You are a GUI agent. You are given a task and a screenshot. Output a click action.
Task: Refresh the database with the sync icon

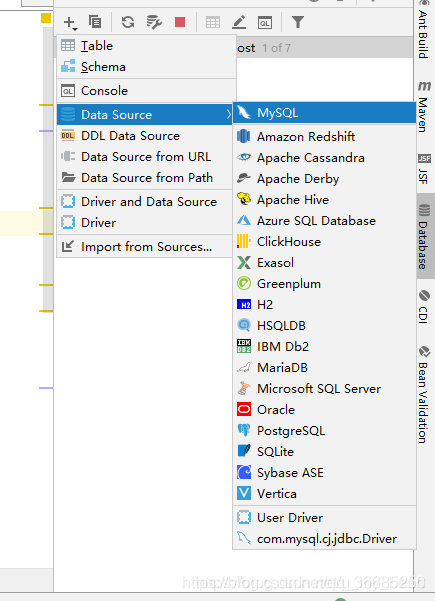point(128,22)
